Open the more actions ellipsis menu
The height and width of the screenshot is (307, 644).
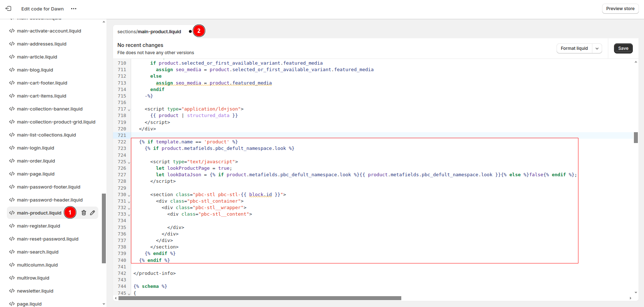click(74, 9)
